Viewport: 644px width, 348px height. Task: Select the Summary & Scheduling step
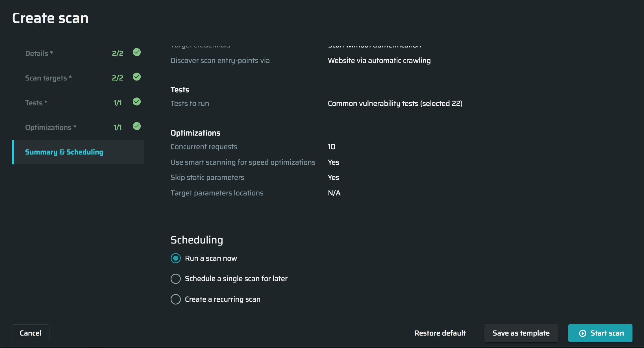(64, 152)
